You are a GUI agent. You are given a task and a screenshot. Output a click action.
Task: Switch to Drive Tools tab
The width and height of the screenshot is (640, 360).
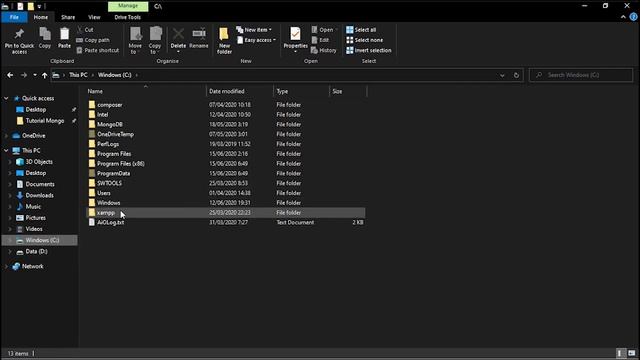pos(127,17)
